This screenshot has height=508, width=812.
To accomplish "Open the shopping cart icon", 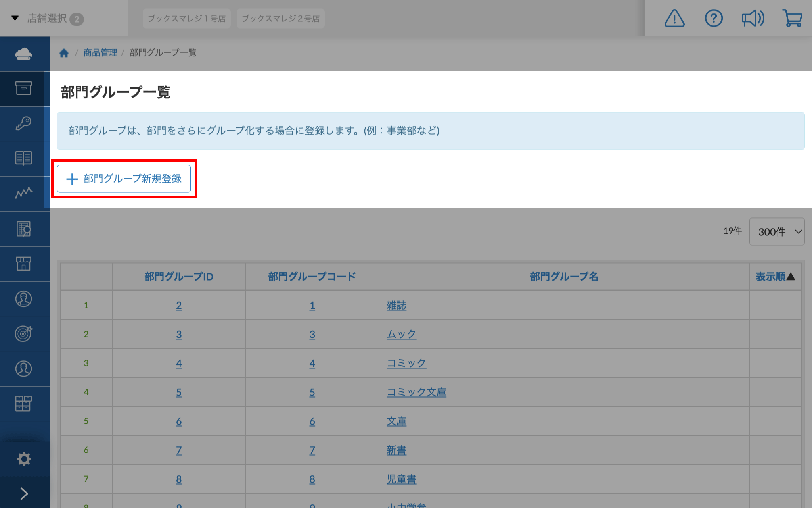I will [x=792, y=18].
